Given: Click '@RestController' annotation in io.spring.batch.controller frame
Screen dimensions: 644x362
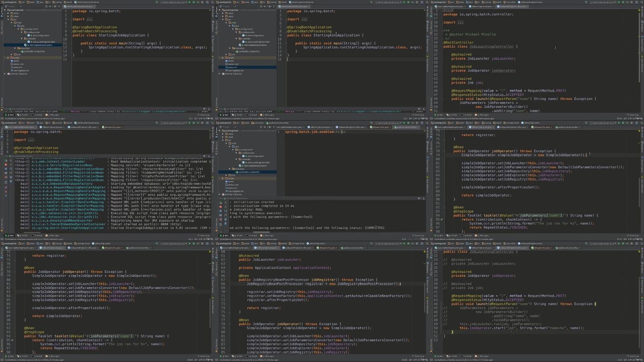Looking at the screenshot, I should [458, 42].
